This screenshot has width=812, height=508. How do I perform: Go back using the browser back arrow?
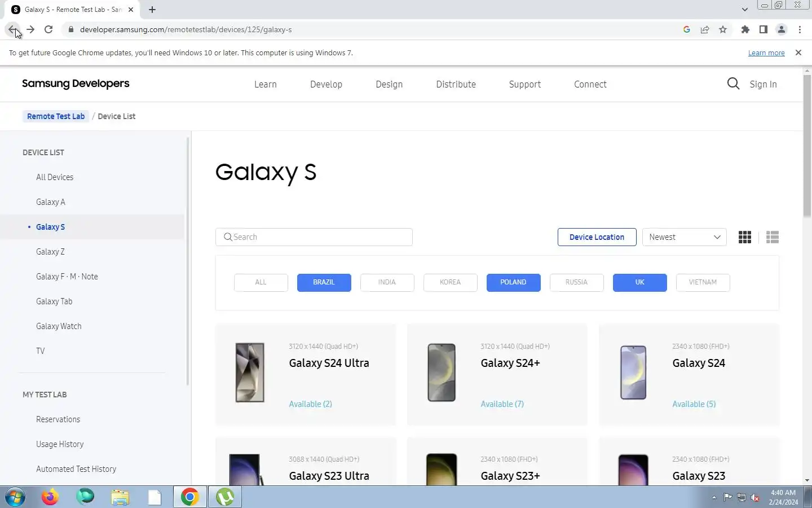click(12, 29)
